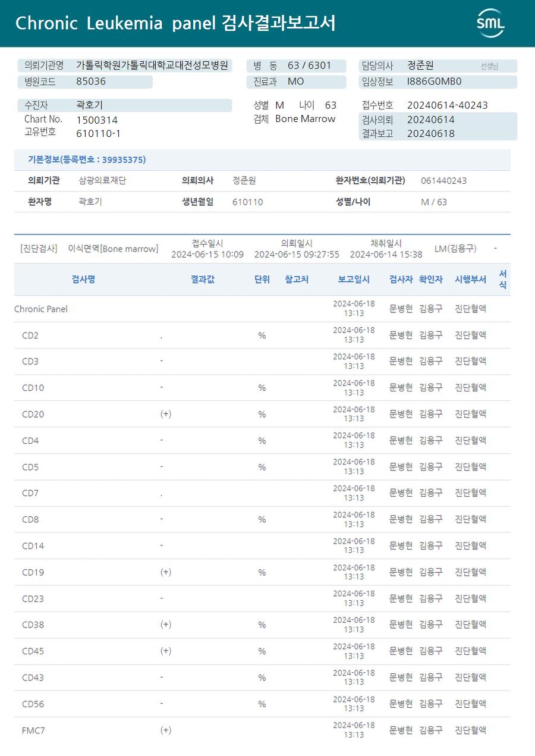Click the 기본정보 registration number 39935375 heading
The image size is (535, 756).
point(87,159)
